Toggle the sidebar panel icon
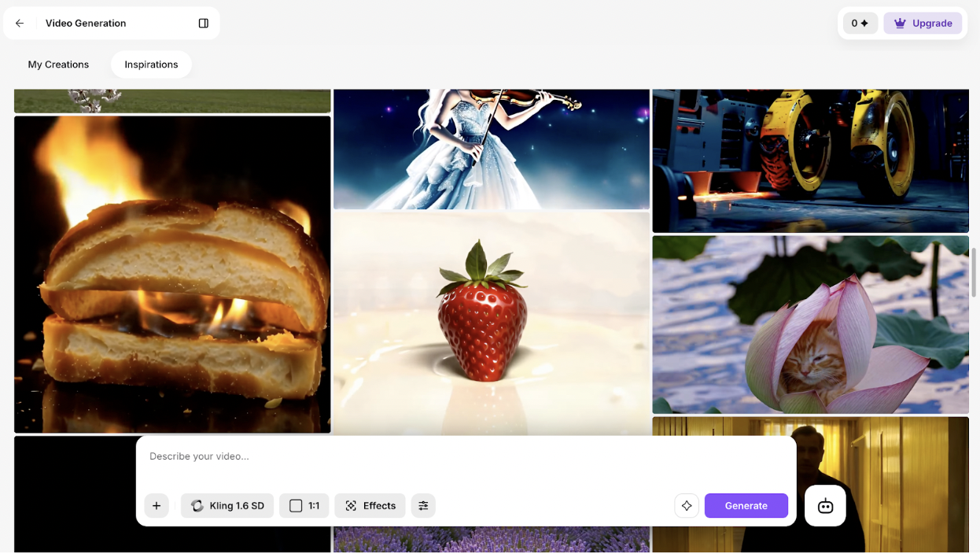Image resolution: width=980 pixels, height=554 pixels. click(x=204, y=24)
